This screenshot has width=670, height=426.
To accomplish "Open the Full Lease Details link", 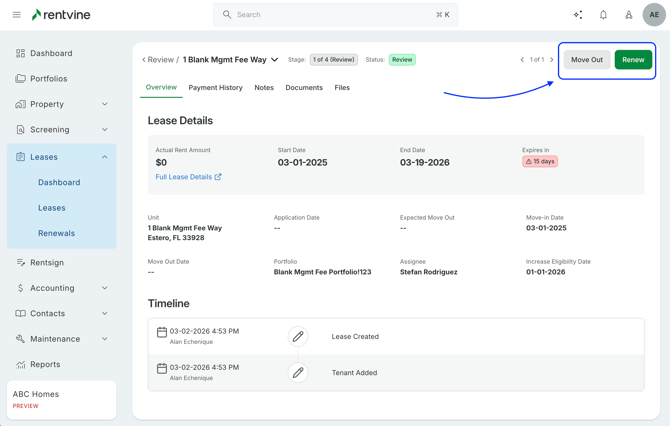I will (x=188, y=177).
